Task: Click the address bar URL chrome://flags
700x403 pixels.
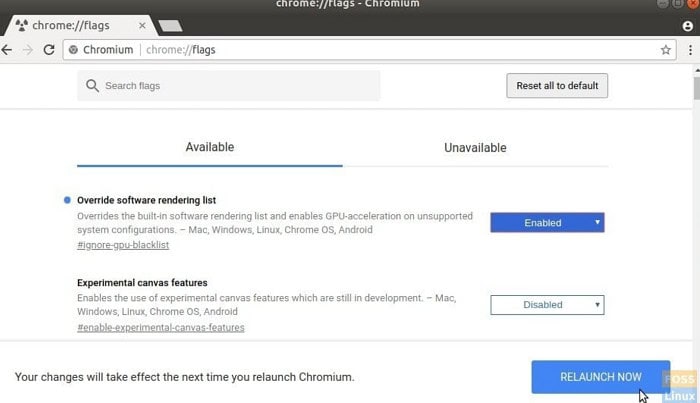Action: [x=181, y=50]
